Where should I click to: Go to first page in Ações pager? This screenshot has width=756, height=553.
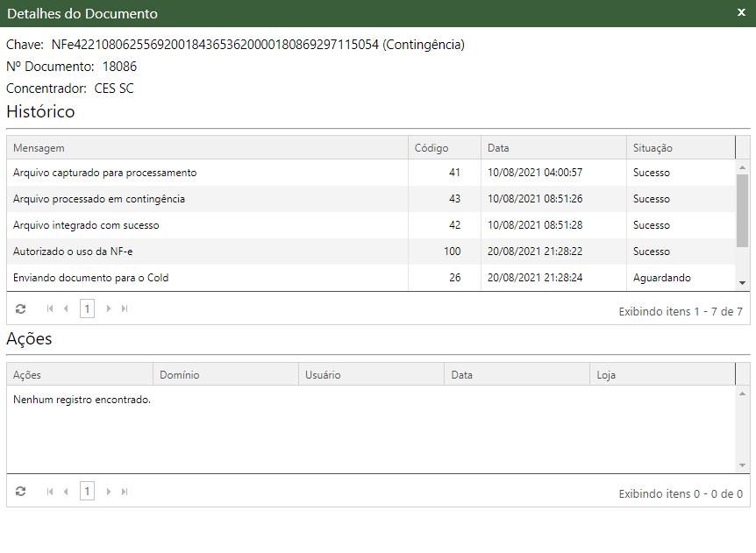(x=50, y=492)
